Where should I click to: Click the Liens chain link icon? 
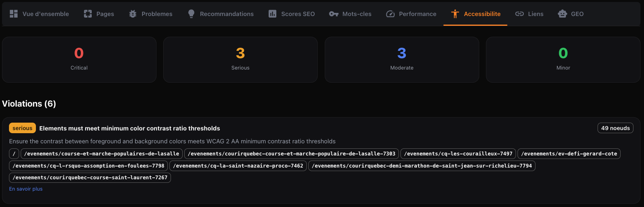click(519, 14)
